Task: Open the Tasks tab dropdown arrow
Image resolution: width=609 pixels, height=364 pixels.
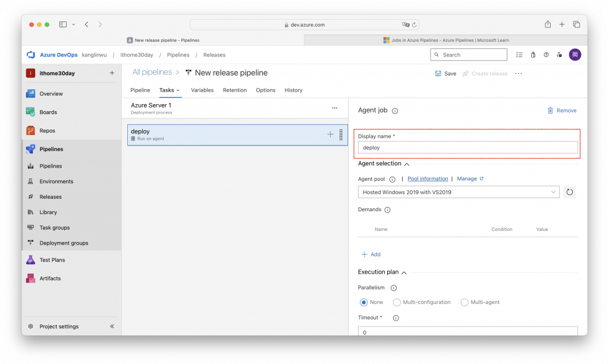Action: point(178,90)
